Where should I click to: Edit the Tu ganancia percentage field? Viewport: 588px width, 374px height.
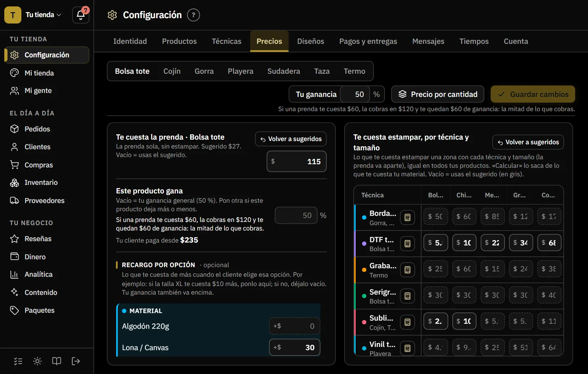355,94
